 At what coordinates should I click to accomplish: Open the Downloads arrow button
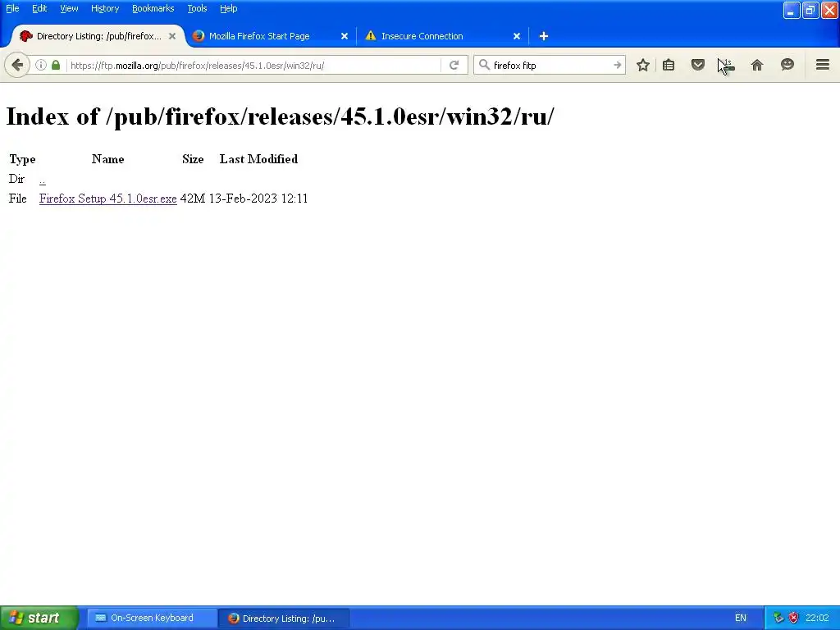[x=728, y=66]
